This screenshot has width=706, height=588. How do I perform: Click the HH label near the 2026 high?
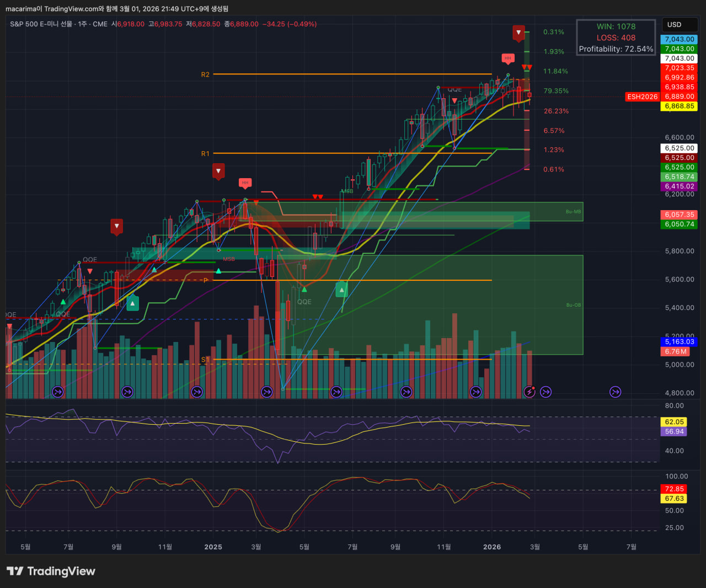(x=508, y=58)
